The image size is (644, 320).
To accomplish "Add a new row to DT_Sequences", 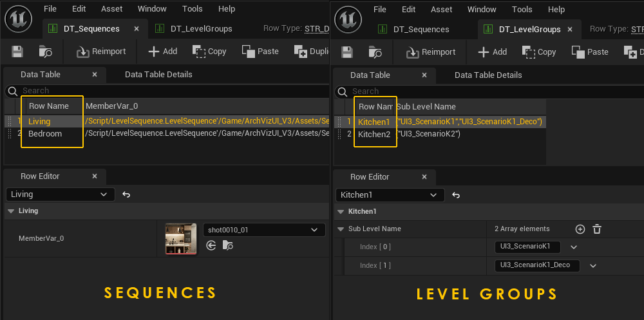I will click(163, 52).
